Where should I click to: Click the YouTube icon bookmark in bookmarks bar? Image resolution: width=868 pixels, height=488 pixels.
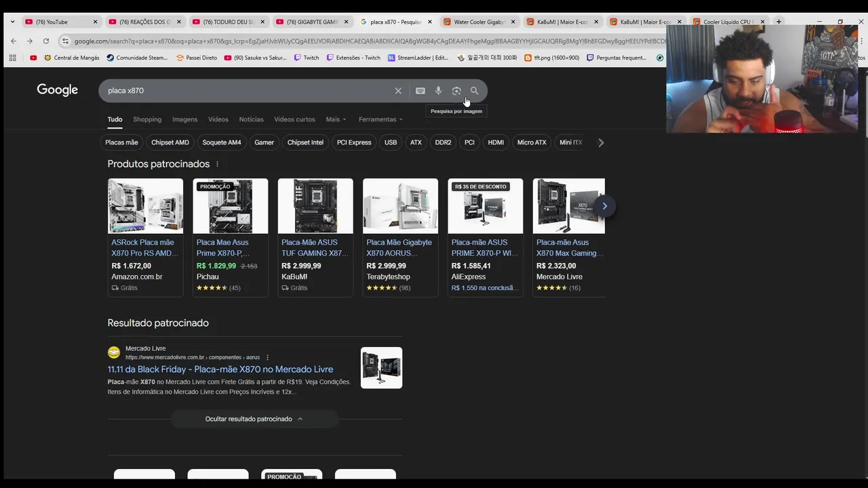tap(33, 58)
